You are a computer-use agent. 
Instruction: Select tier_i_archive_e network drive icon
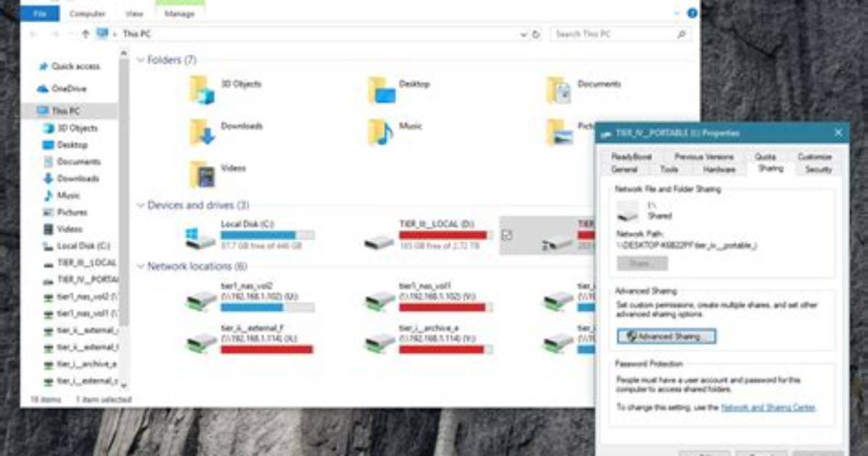coord(380,342)
